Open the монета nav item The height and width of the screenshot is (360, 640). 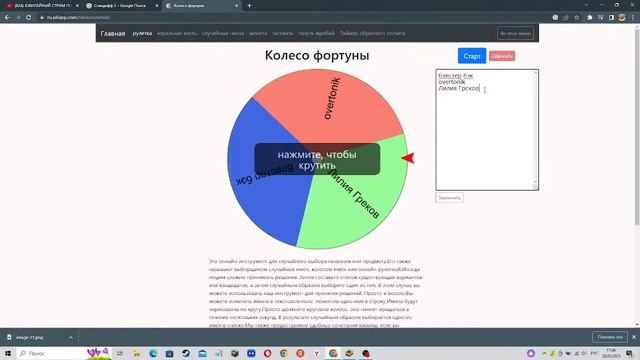pos(258,33)
